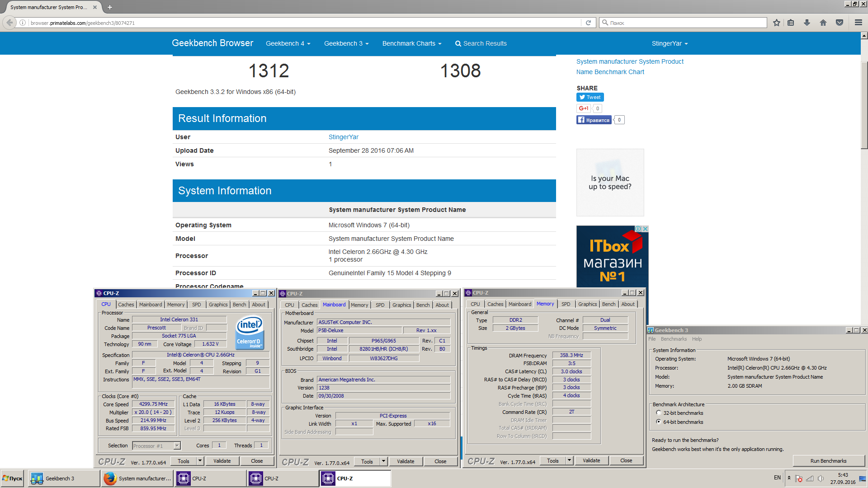Open the File menu in Geekbench 3

pos(652,339)
